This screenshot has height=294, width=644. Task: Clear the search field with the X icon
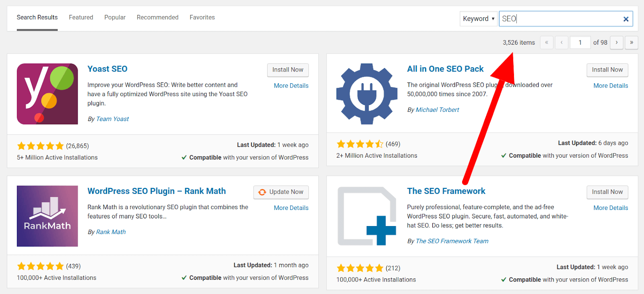626,19
